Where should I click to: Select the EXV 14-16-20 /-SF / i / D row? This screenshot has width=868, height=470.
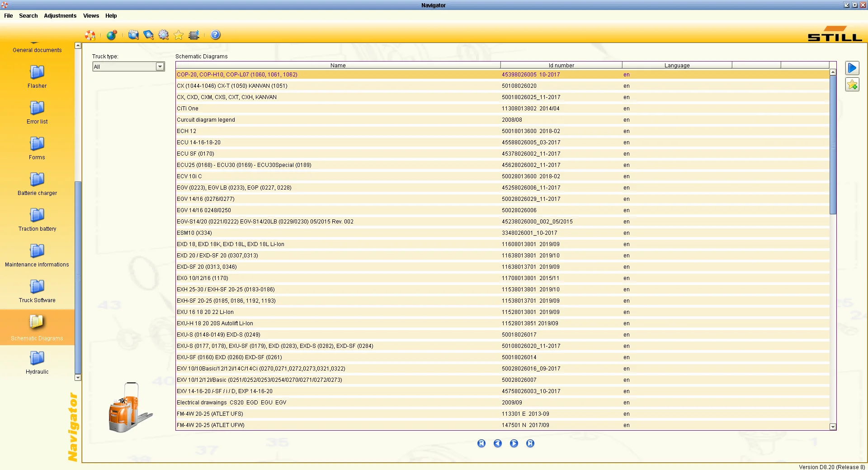coord(503,391)
